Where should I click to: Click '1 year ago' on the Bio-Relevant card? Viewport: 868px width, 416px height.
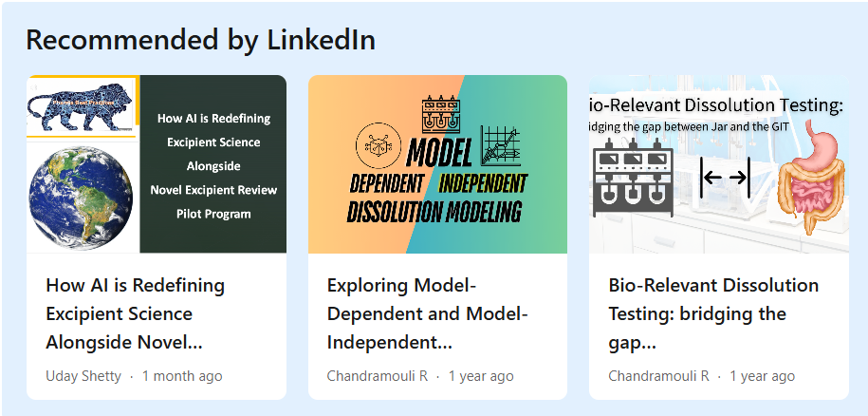[x=762, y=376]
